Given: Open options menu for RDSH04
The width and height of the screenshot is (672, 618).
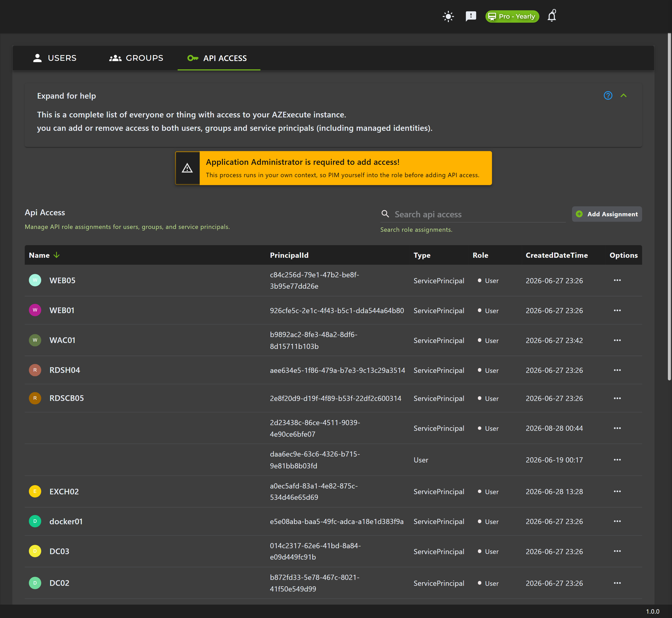Looking at the screenshot, I should coord(617,370).
